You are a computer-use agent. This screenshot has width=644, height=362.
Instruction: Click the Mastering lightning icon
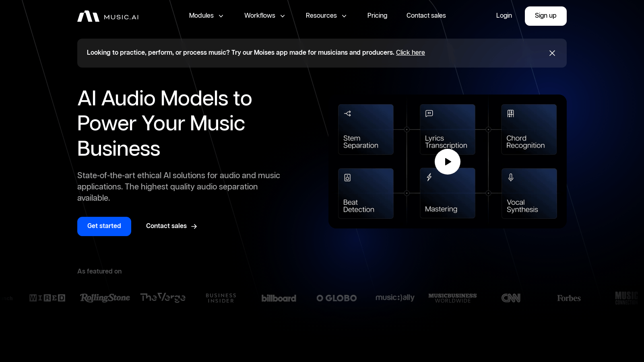tap(429, 177)
